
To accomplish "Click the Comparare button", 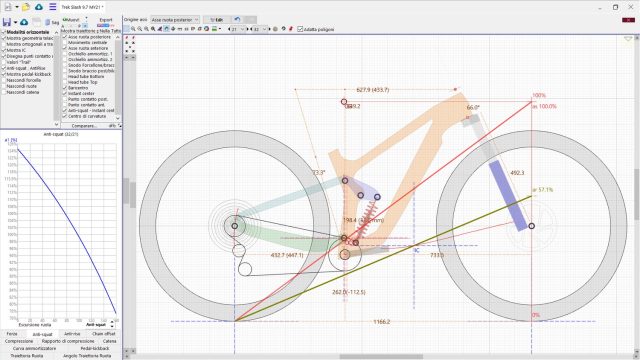I will click(84, 126).
